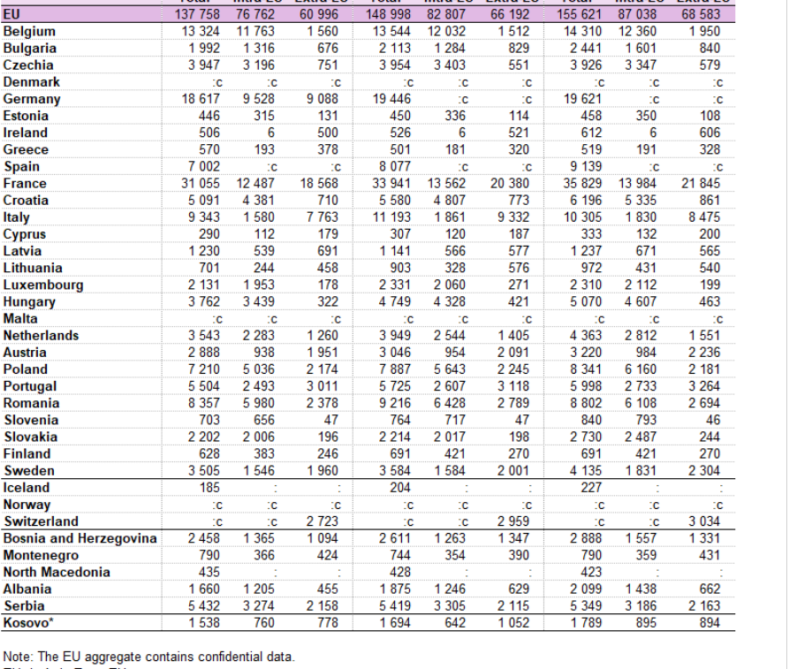The width and height of the screenshot is (812, 669).
Task: Click the Germany country name
Action: 32,99
